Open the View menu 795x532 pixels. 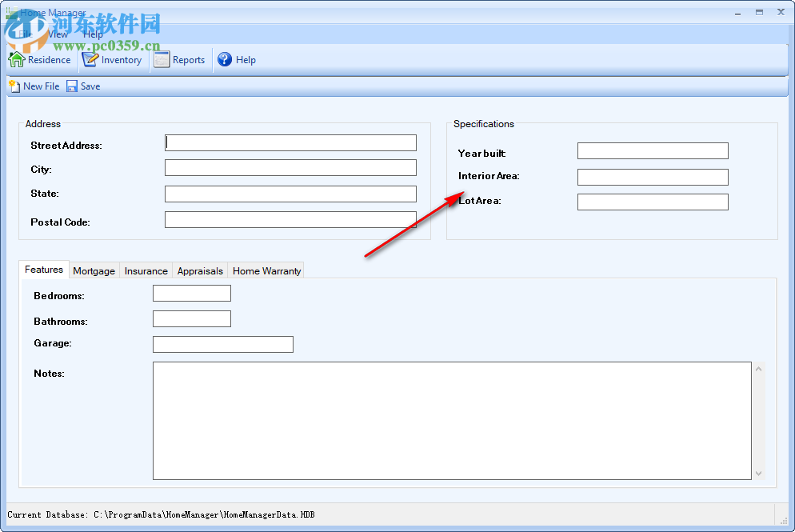coord(57,34)
